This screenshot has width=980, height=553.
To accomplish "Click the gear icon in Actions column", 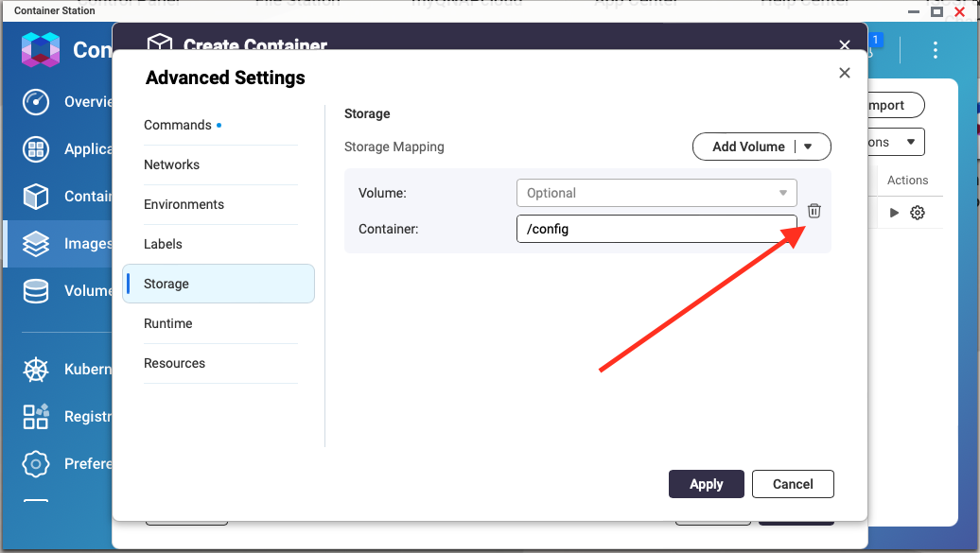I will point(917,213).
